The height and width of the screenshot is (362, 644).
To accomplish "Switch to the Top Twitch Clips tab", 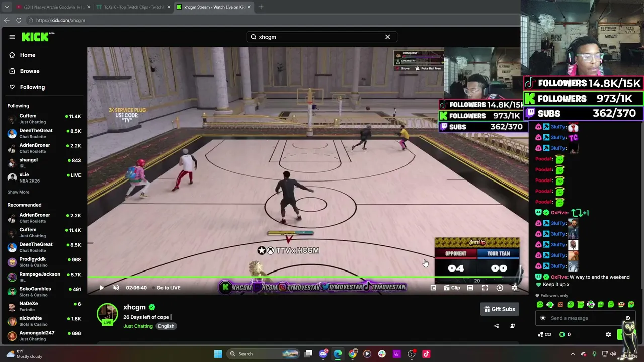I will coord(133,7).
